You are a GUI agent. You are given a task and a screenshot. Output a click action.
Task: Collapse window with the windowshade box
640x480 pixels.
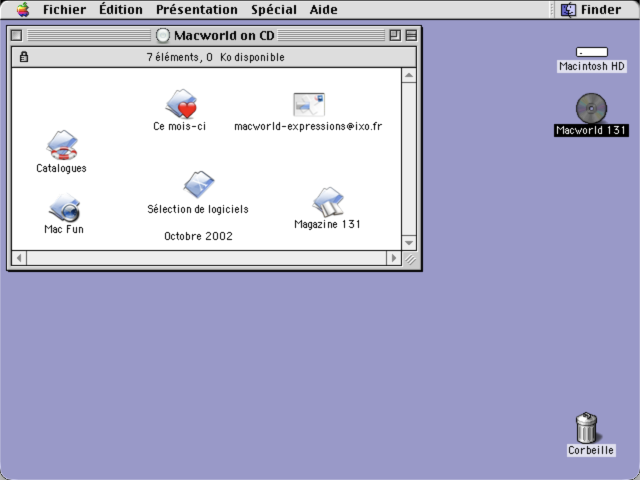(x=411, y=36)
